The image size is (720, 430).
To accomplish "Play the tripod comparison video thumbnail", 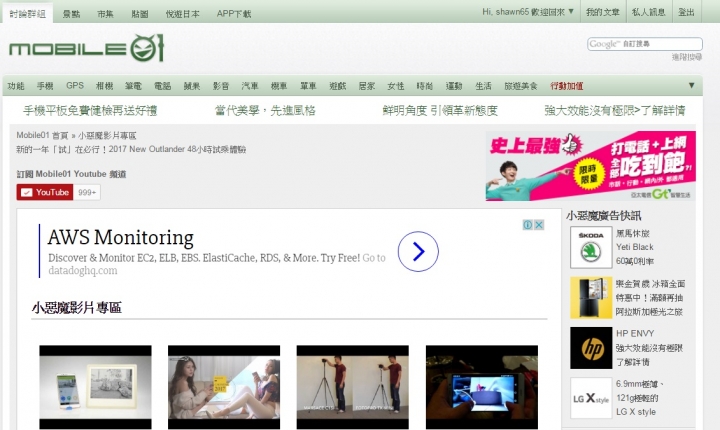I will pos(353,387).
